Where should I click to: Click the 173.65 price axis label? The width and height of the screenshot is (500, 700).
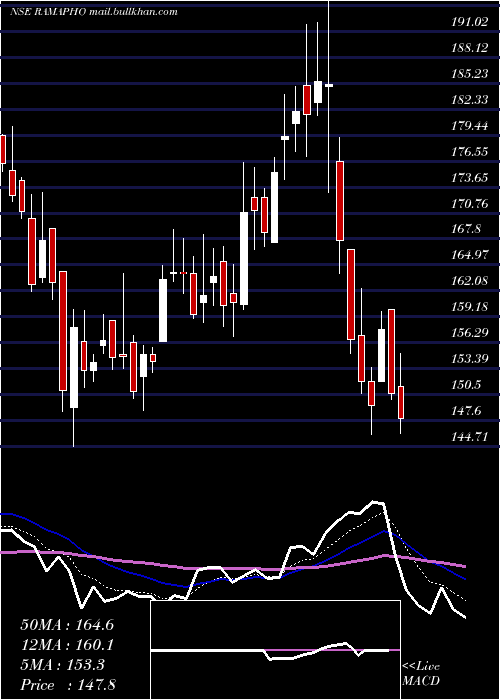[x=469, y=178]
